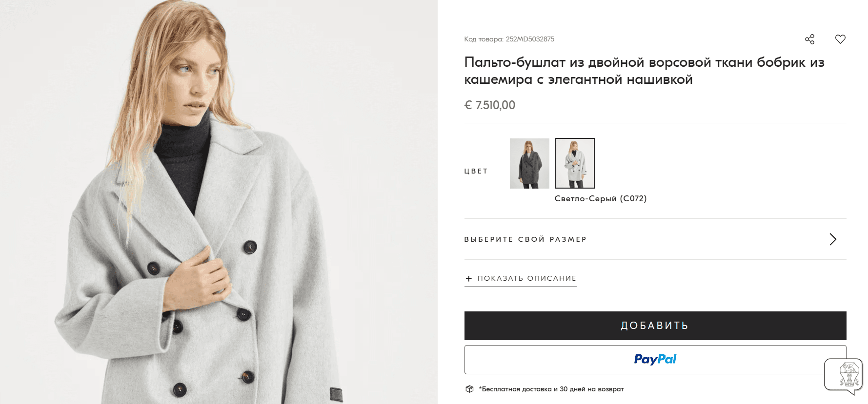Open the Выберите свой размер size selector

pyautogui.click(x=525, y=239)
